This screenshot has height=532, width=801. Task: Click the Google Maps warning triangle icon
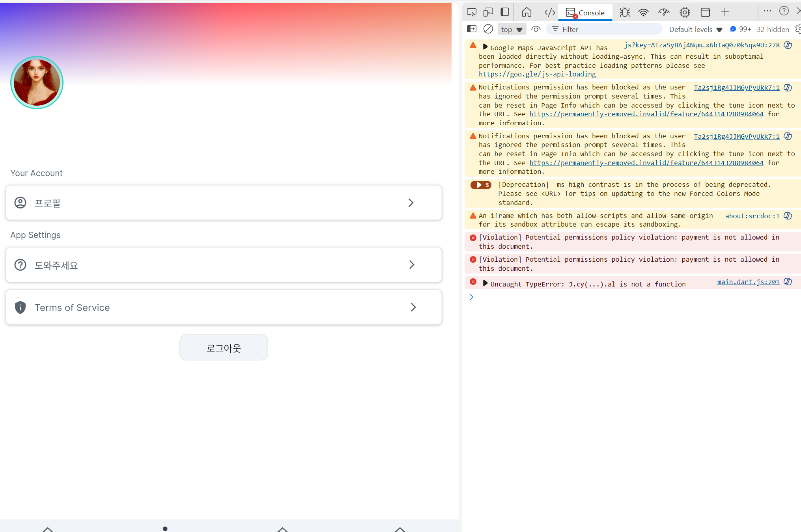(473, 45)
